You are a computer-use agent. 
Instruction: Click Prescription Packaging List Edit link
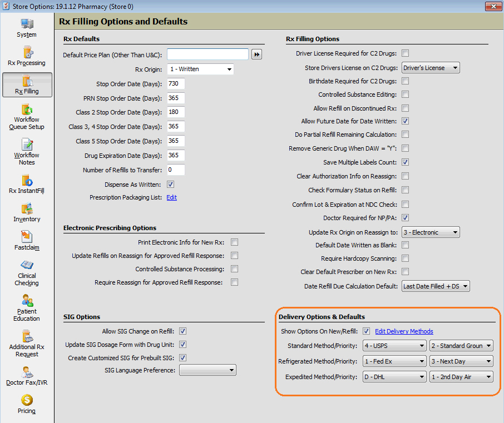coord(171,197)
